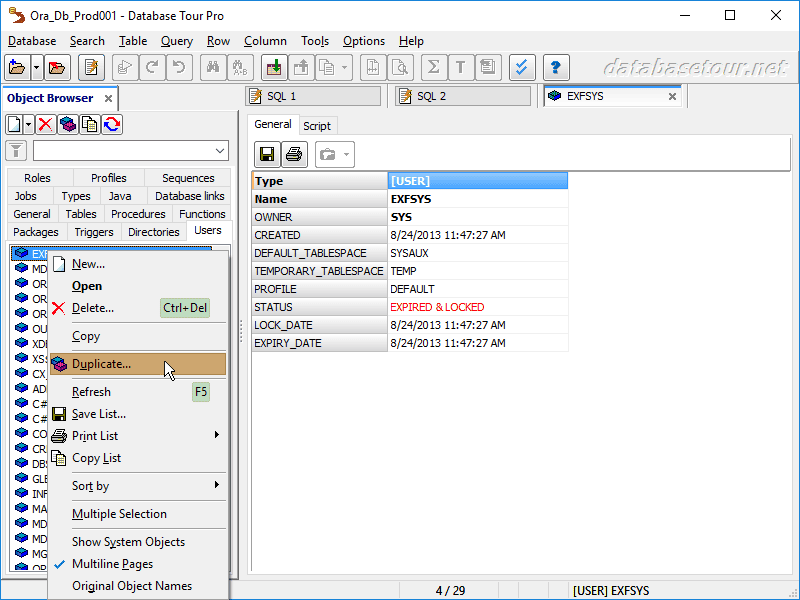This screenshot has width=800, height=600.
Task: Click the Print icon in General tab
Action: tap(294, 154)
